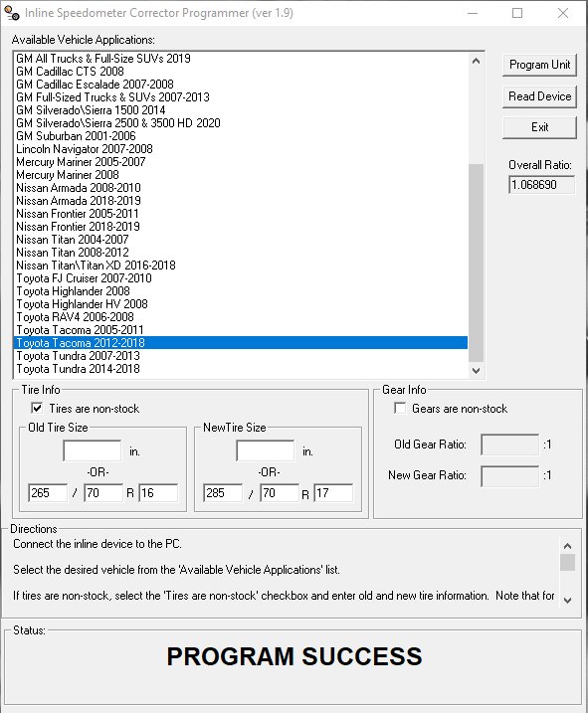Select 'Nissan Titan 2004-2007'
Image resolution: width=588 pixels, height=713 pixels.
click(241, 240)
